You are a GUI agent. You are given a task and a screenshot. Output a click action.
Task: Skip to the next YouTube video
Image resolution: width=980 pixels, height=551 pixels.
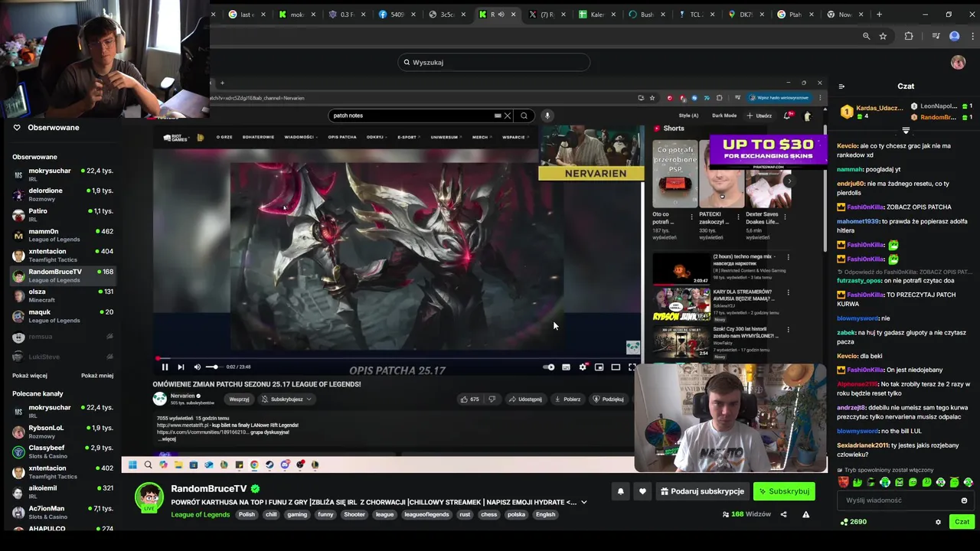(x=181, y=367)
